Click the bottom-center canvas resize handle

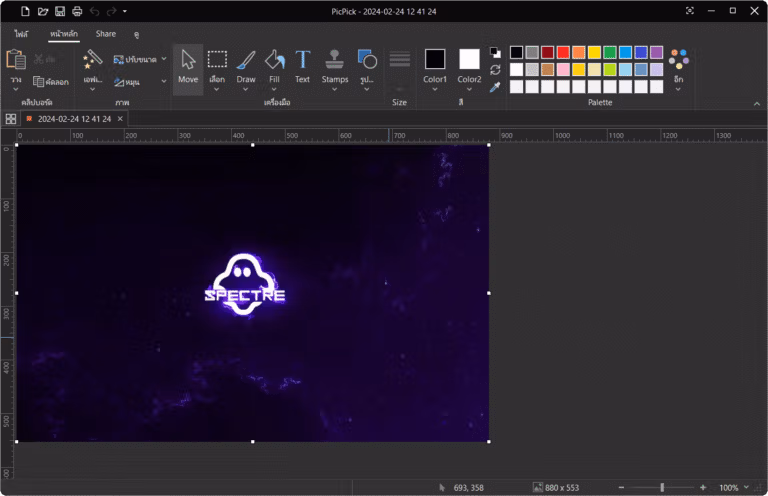tap(253, 442)
